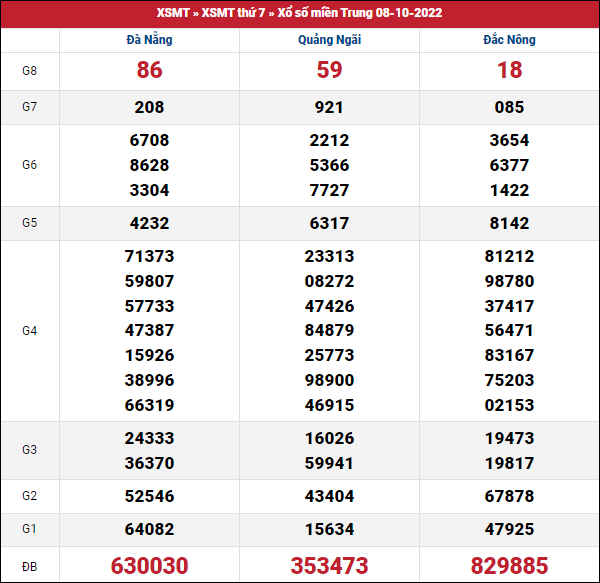
Task: Select Đà Nẵng G8 result 86
Action: point(149,71)
